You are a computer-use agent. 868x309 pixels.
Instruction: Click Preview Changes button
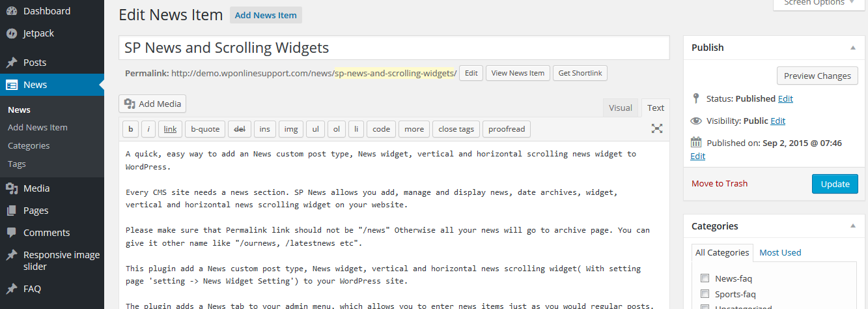tap(817, 76)
